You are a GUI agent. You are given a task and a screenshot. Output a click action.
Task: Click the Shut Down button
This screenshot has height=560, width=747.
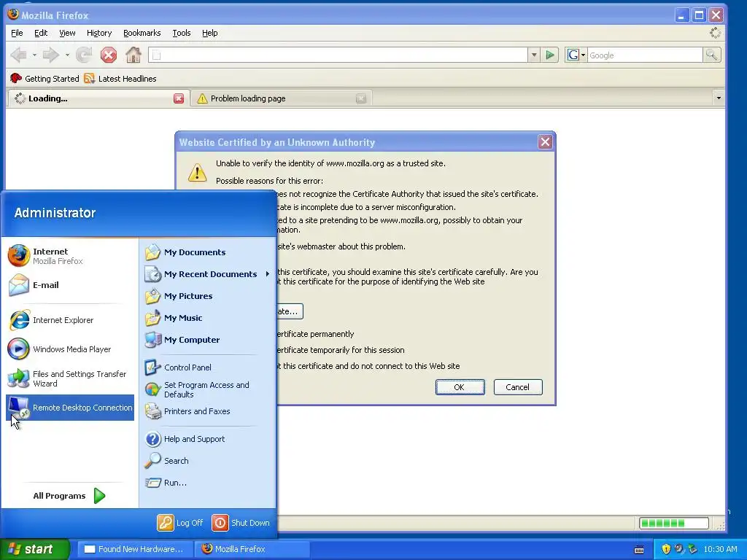pyautogui.click(x=241, y=523)
